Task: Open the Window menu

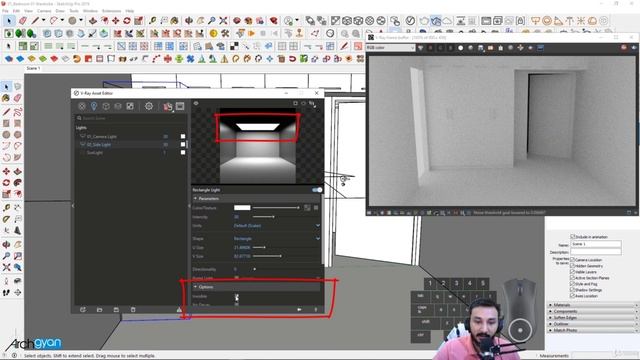Action: (x=90, y=11)
